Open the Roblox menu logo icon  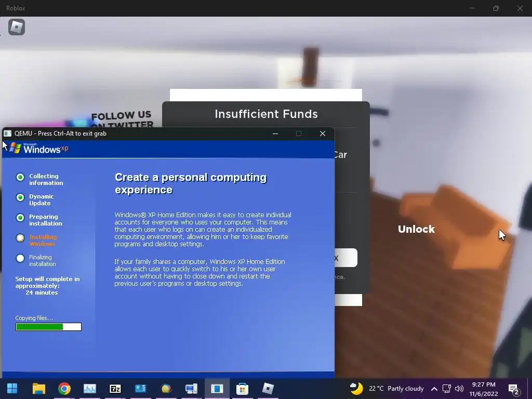[x=17, y=27]
